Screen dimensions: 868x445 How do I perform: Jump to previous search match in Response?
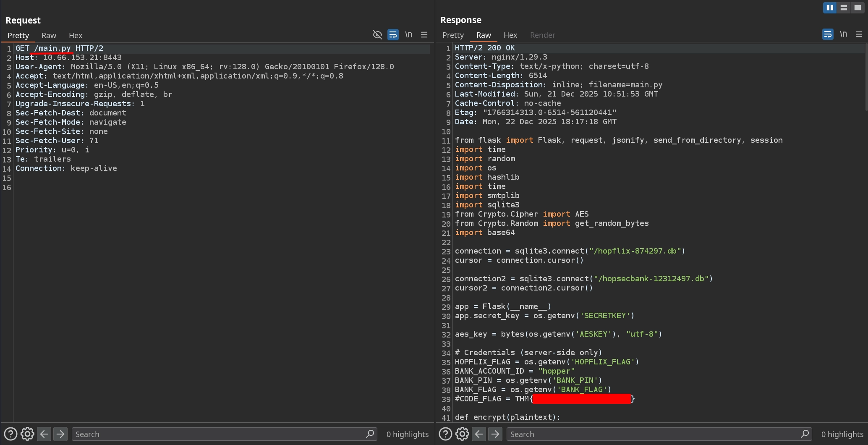pyautogui.click(x=479, y=434)
